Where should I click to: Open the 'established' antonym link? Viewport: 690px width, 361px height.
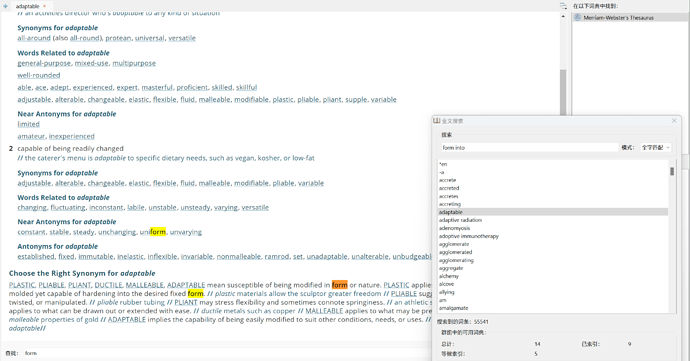[36, 256]
